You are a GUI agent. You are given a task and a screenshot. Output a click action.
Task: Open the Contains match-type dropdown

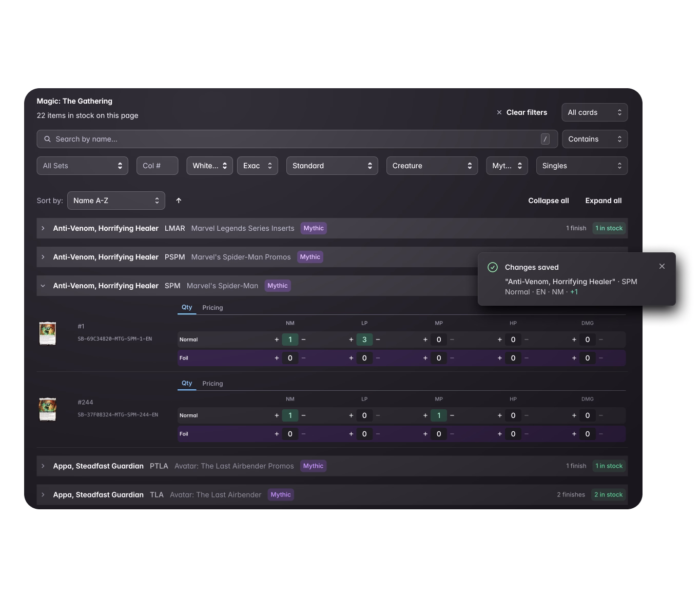[x=595, y=139]
